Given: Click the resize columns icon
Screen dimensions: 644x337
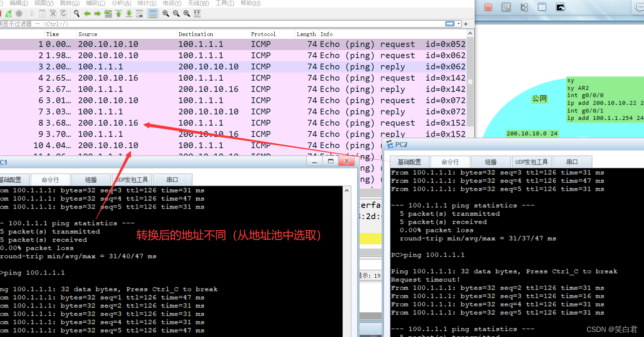Looking at the screenshot, I should [197, 14].
